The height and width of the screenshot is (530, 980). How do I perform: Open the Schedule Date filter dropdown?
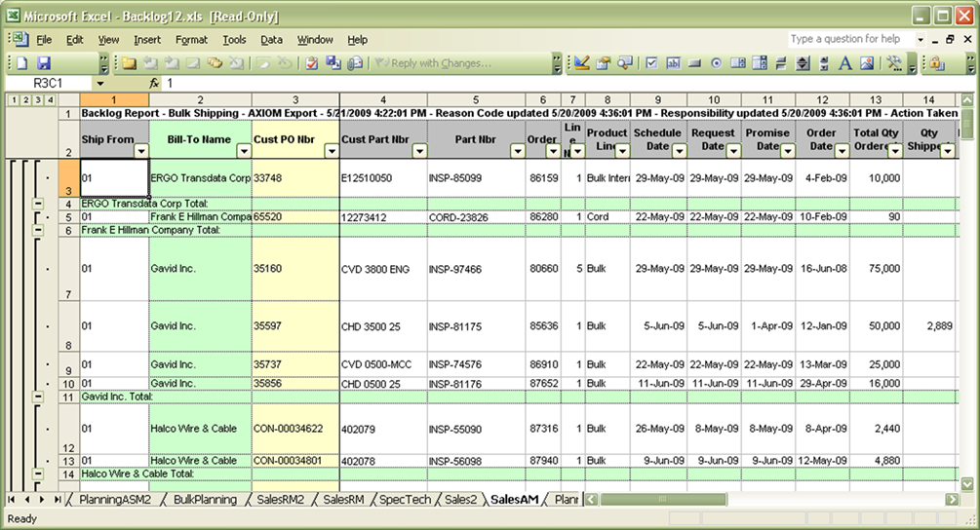[x=679, y=151]
